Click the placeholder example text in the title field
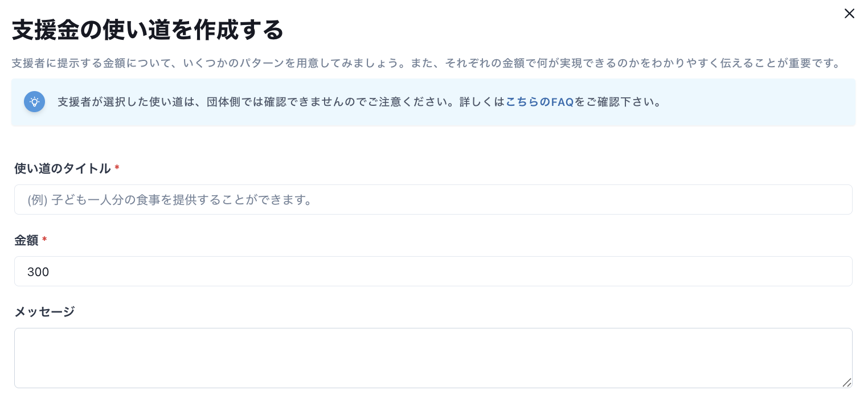The image size is (868, 403). point(169,200)
